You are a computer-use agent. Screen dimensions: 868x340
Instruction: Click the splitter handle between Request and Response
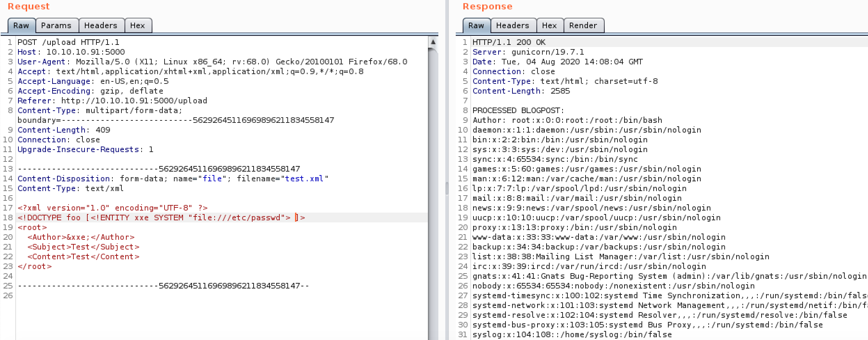(447, 188)
